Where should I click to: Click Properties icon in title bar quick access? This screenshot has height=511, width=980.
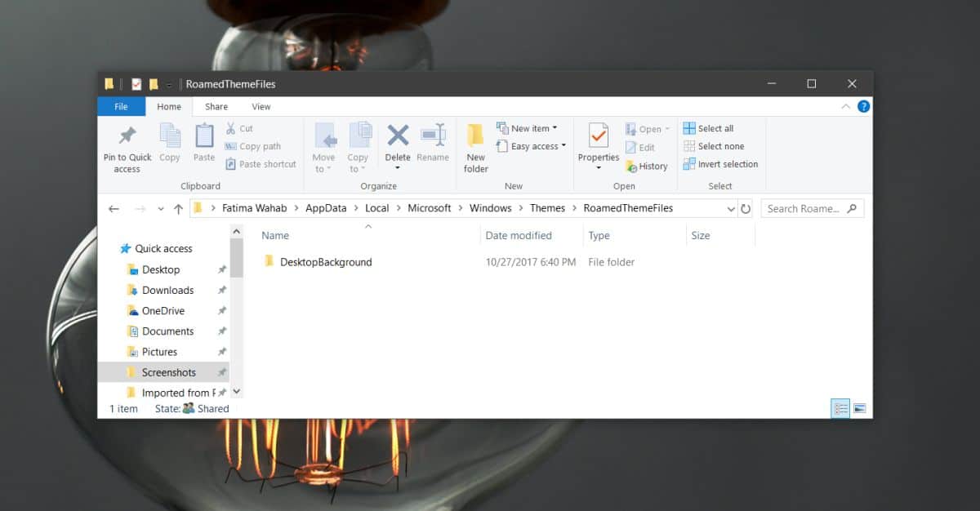pos(136,84)
